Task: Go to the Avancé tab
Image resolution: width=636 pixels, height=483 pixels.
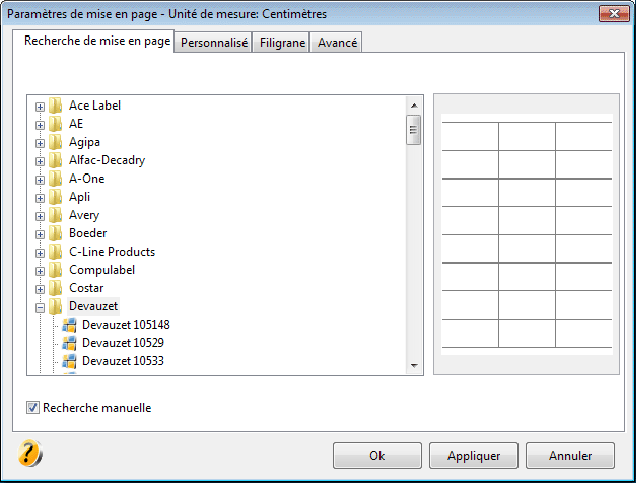Action: click(x=337, y=43)
